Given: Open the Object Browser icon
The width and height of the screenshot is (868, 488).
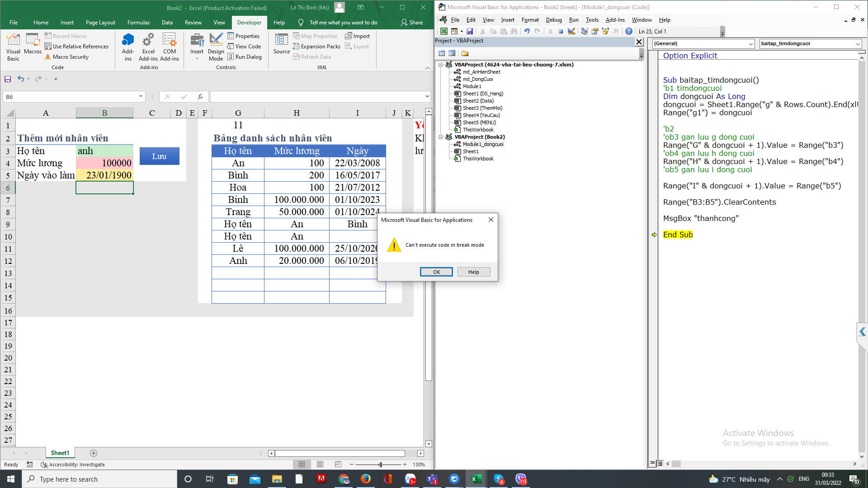Looking at the screenshot, I should coord(605,31).
